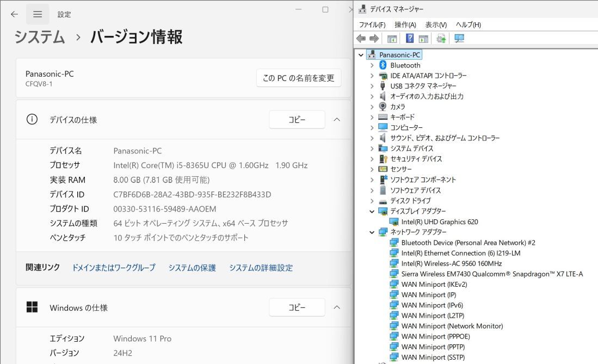The image size is (598, 364).
Task: Select Sierra Wireless EM7430 Qualcomm Snapdragon X7 LTE-A
Action: 492,274
